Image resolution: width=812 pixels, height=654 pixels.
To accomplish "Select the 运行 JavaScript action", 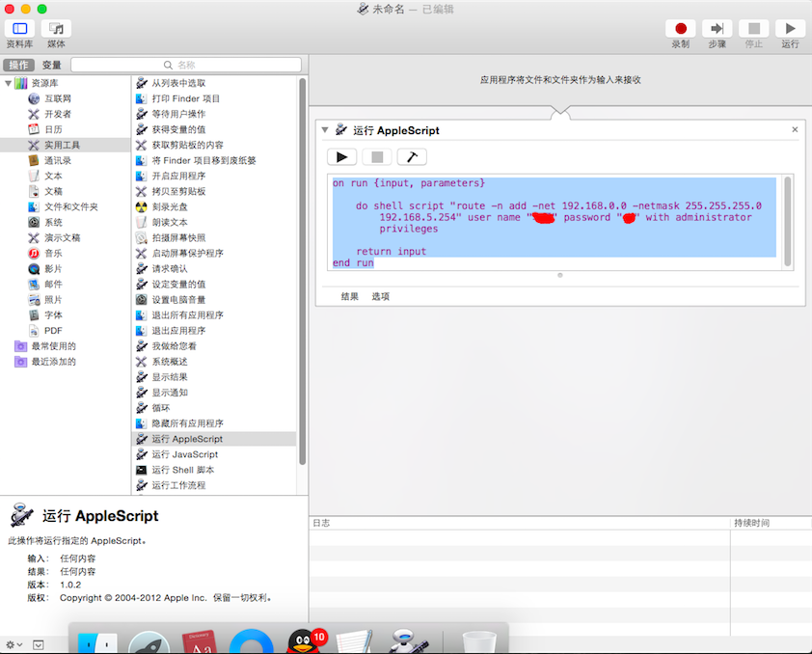I will click(x=214, y=454).
